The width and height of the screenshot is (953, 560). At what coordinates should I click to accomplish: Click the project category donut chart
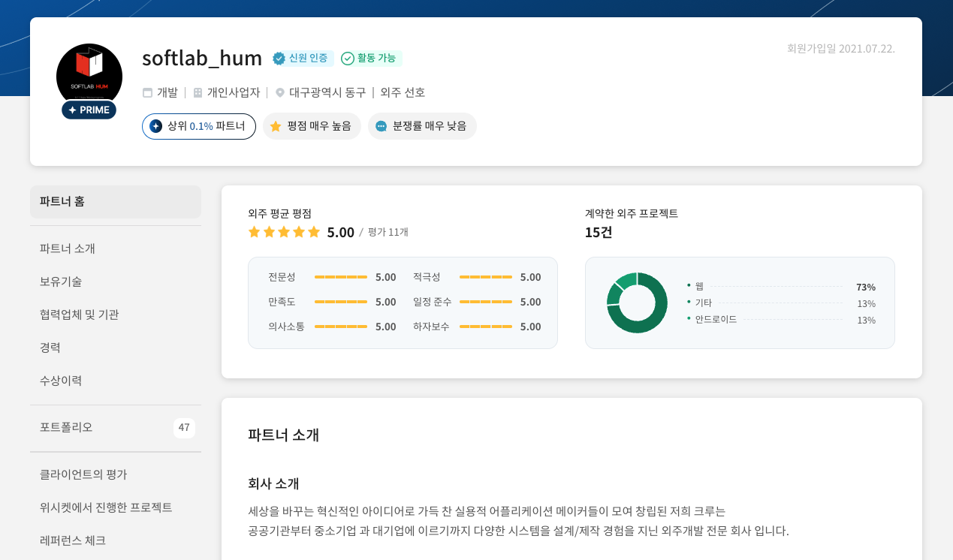pos(637,303)
